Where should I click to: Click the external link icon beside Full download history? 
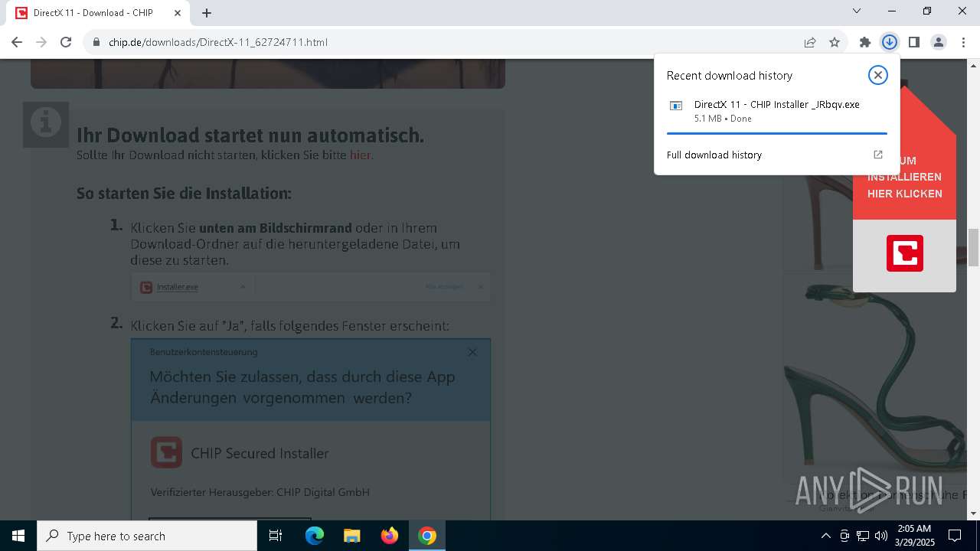(878, 155)
